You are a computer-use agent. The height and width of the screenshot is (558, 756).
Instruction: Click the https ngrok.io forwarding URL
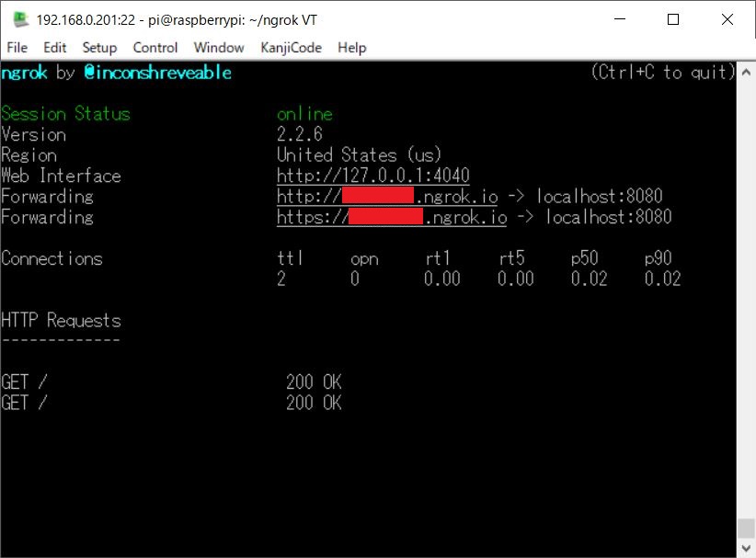[x=392, y=217]
